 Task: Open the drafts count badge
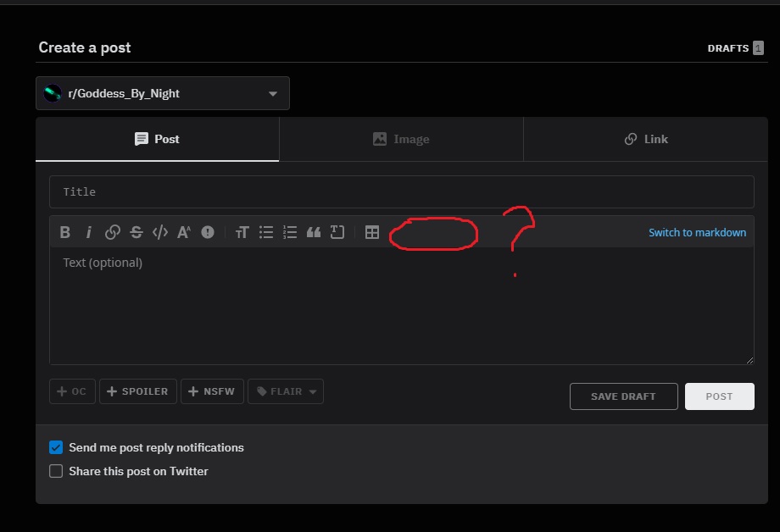[x=758, y=47]
